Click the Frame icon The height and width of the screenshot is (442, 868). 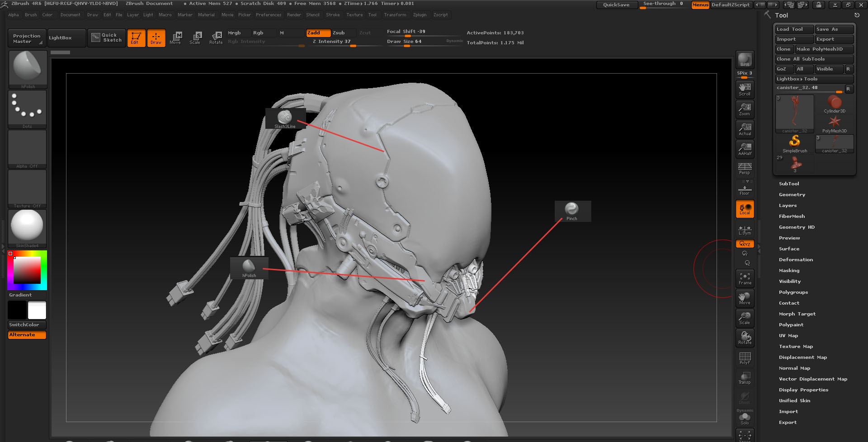(745, 278)
